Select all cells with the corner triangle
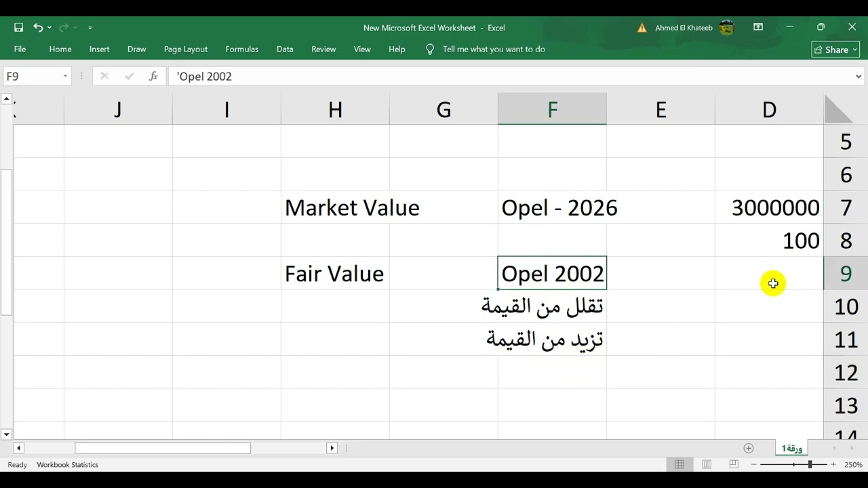868x488 pixels. click(x=839, y=109)
